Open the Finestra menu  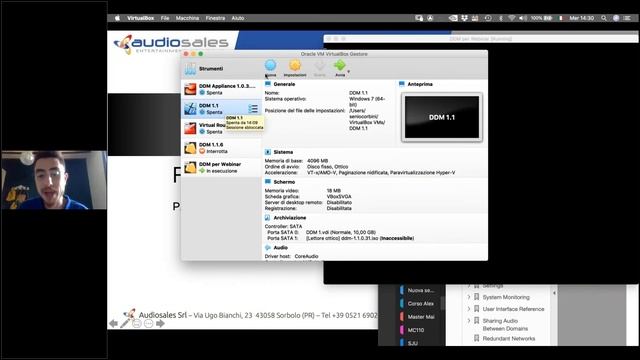click(x=215, y=18)
